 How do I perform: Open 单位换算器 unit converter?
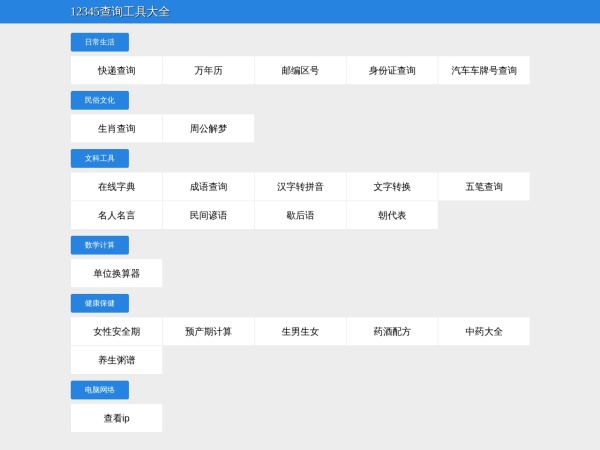click(x=116, y=273)
